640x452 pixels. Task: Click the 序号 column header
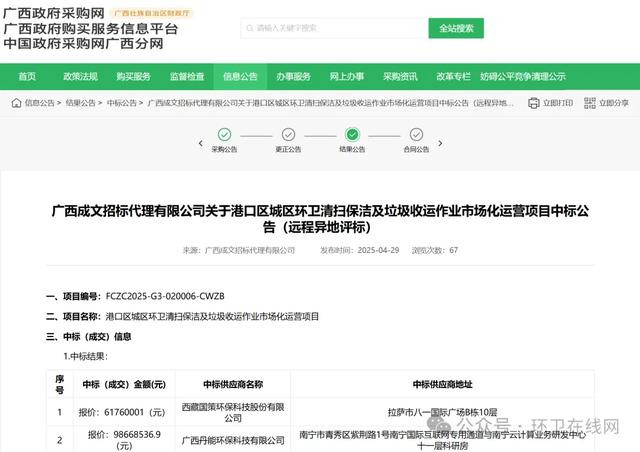pos(60,384)
